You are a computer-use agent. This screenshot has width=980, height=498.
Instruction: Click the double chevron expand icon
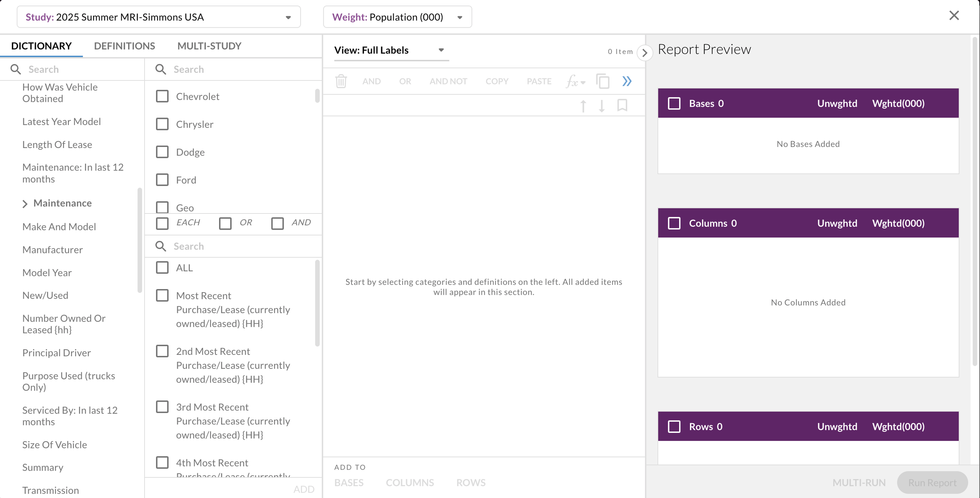pos(627,81)
